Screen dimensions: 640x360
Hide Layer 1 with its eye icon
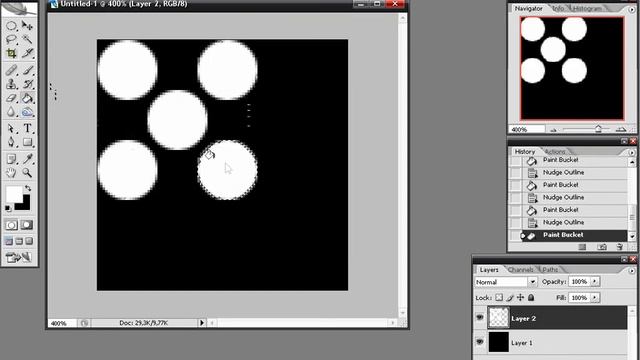click(480, 342)
